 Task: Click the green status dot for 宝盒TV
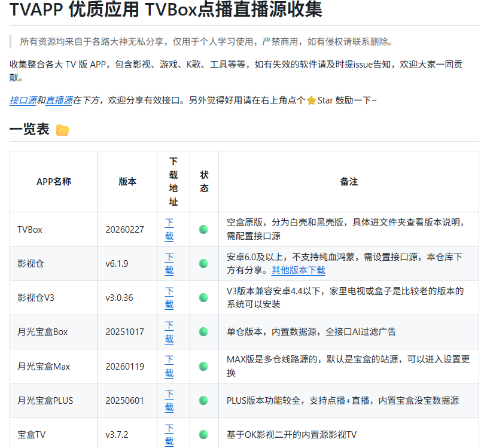click(x=203, y=434)
